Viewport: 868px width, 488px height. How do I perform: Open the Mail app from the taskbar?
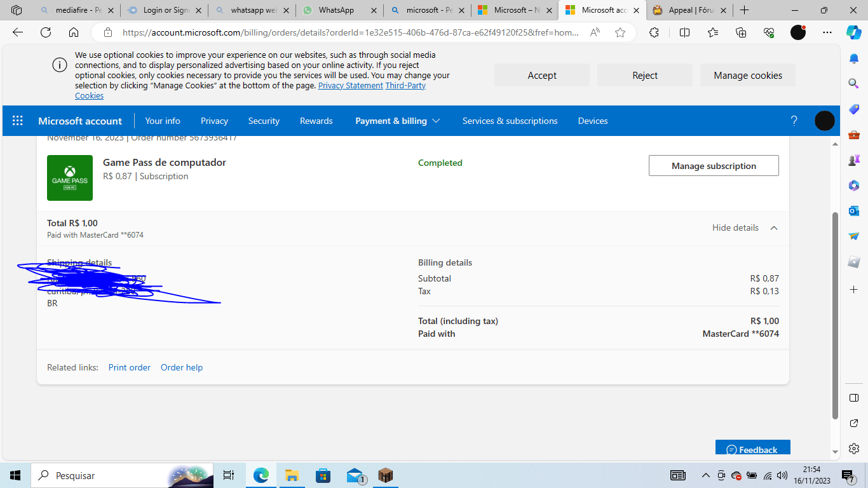pos(355,475)
